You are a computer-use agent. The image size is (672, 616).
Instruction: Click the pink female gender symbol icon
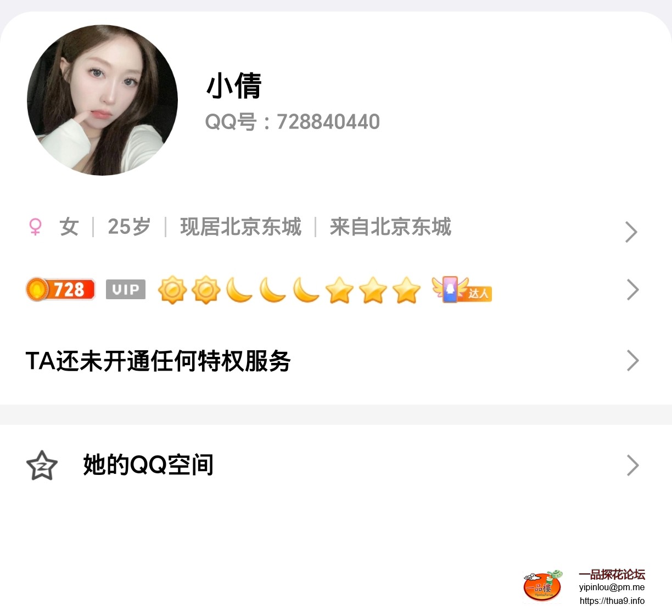coord(35,227)
